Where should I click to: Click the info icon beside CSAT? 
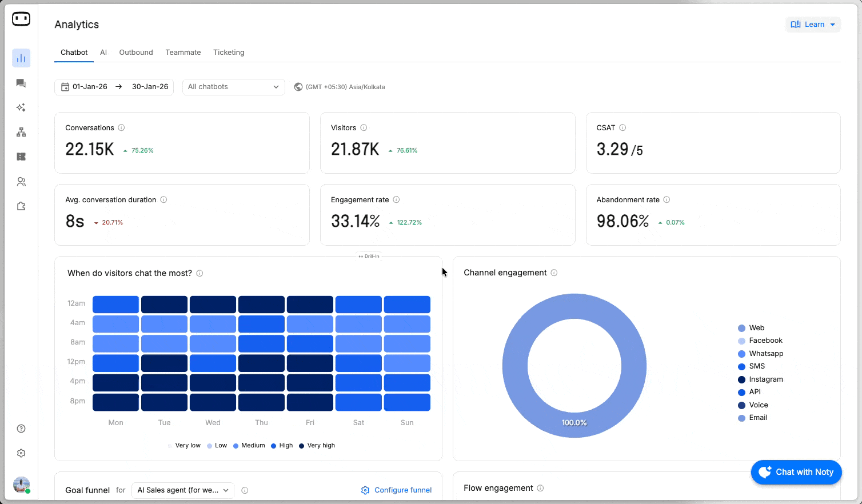622,128
